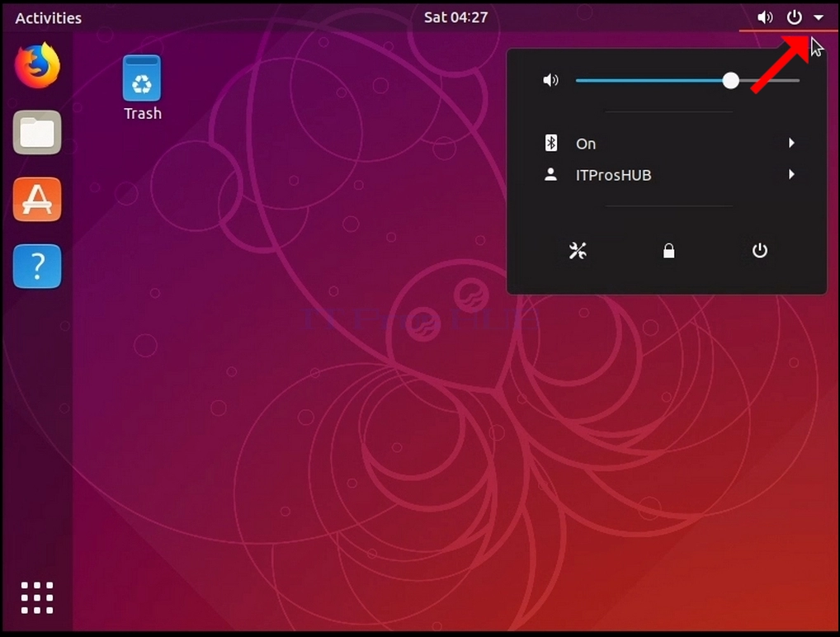
Task: Open the Bluetooth On menu entry
Action: (x=667, y=143)
